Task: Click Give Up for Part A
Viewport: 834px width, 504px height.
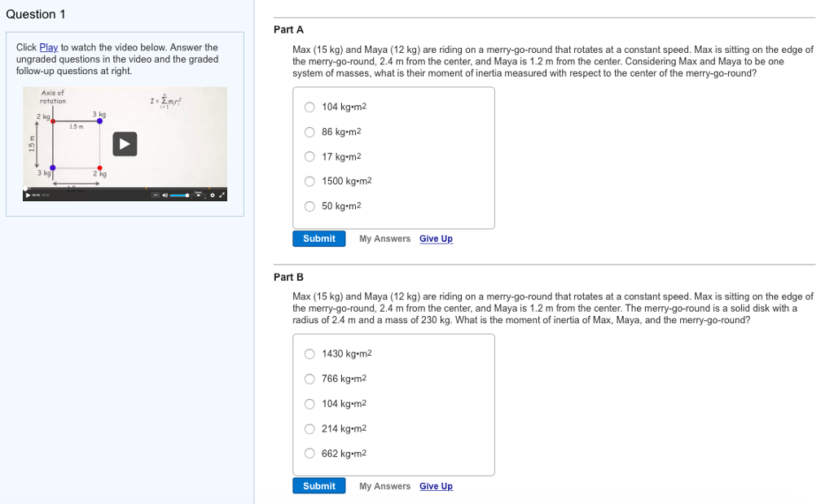Action: [436, 239]
